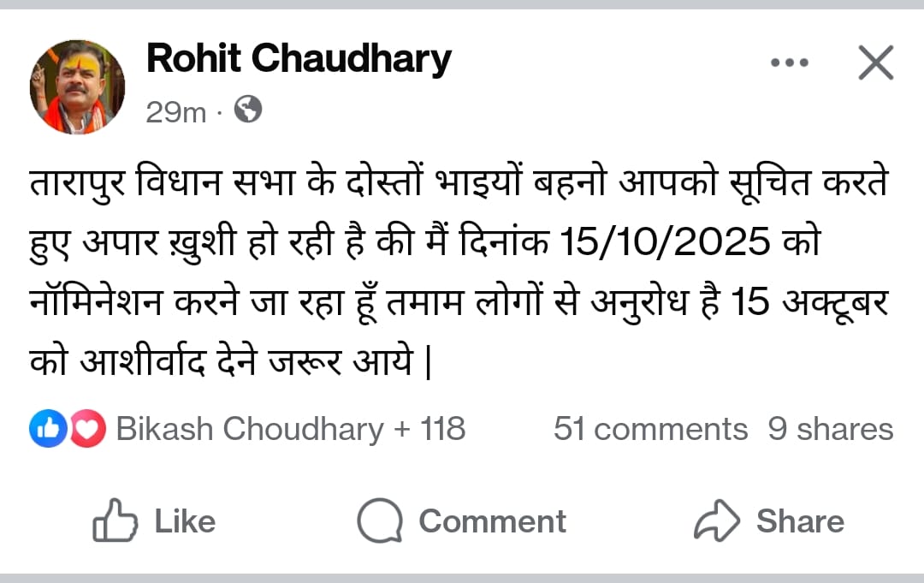Click the 15/10/2025 date in the post
The height and width of the screenshot is (583, 924).
click(665, 244)
